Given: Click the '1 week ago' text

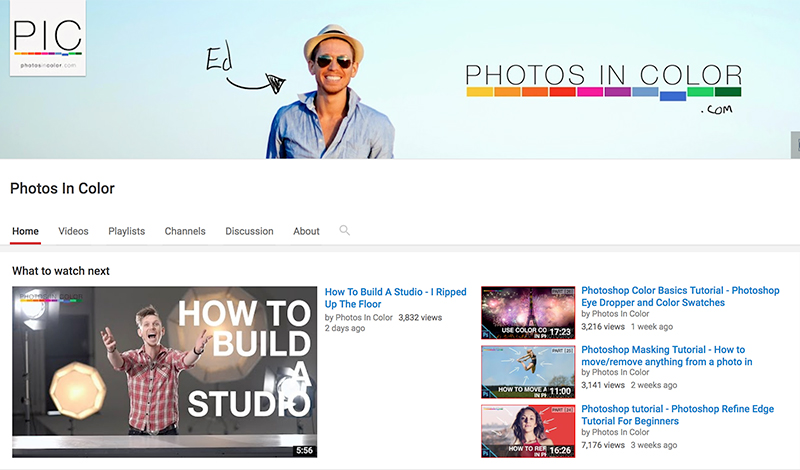Looking at the screenshot, I should 652,327.
